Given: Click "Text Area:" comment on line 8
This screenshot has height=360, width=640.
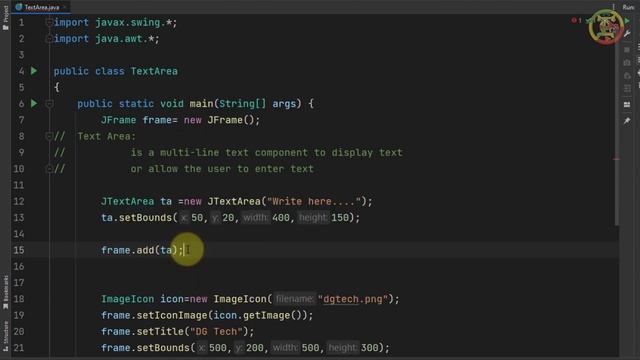Looking at the screenshot, I should (107, 136).
